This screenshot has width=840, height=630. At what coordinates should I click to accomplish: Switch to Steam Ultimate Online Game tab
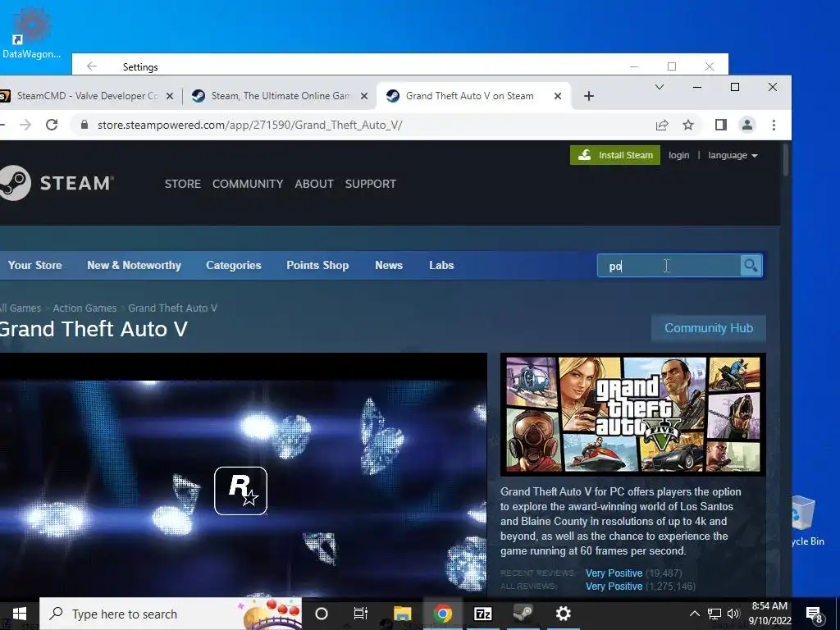pyautogui.click(x=279, y=96)
